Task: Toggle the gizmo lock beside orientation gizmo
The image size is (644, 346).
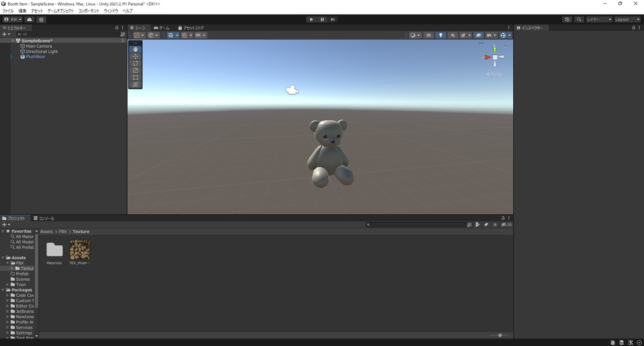Action: 506,47
